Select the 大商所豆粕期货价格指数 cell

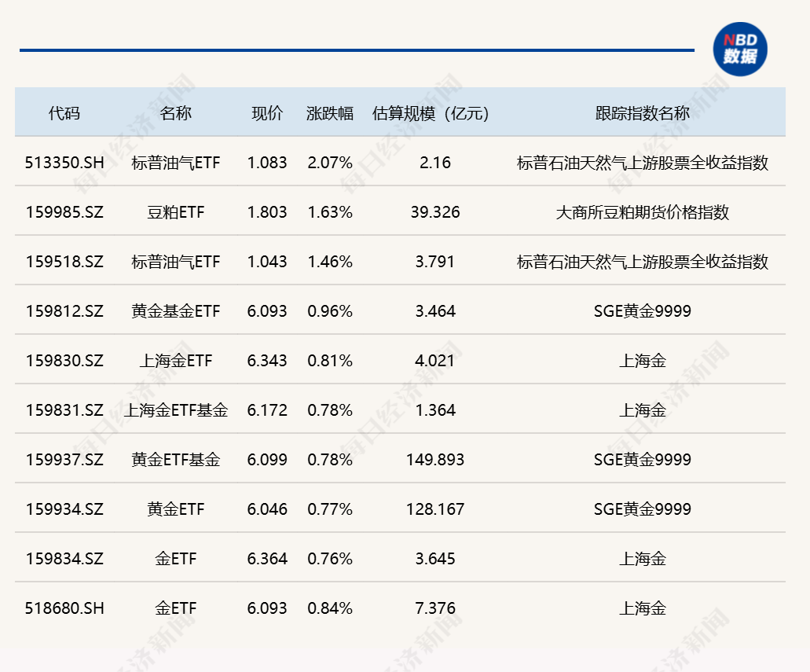[x=642, y=212]
